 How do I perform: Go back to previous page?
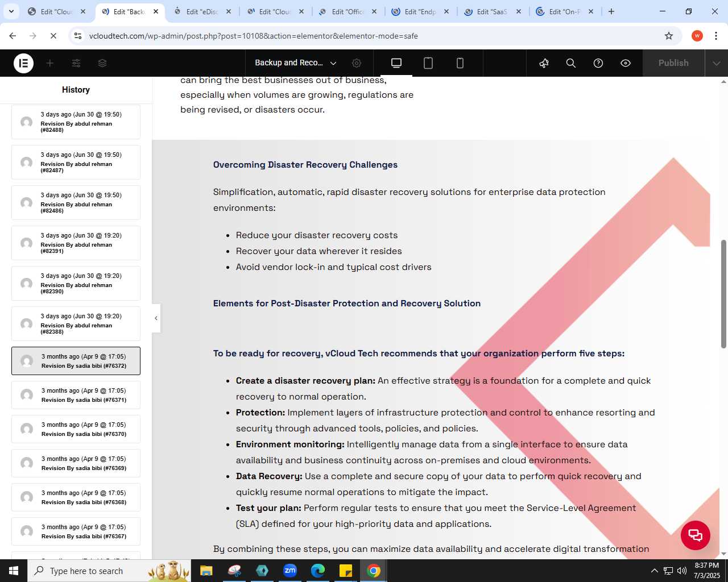13,36
